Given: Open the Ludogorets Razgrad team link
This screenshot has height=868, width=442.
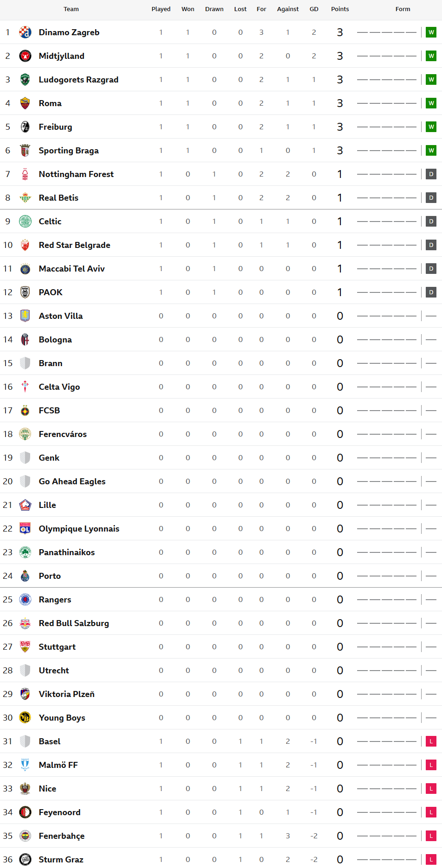Looking at the screenshot, I should 78,80.
